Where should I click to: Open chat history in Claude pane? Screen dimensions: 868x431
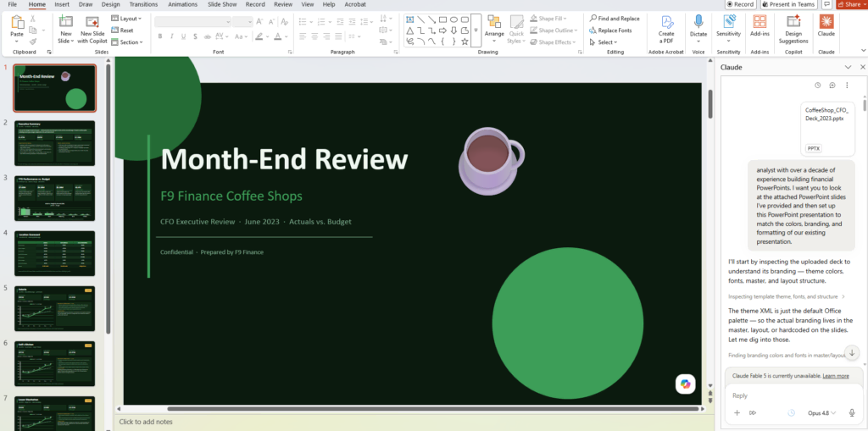click(x=818, y=86)
